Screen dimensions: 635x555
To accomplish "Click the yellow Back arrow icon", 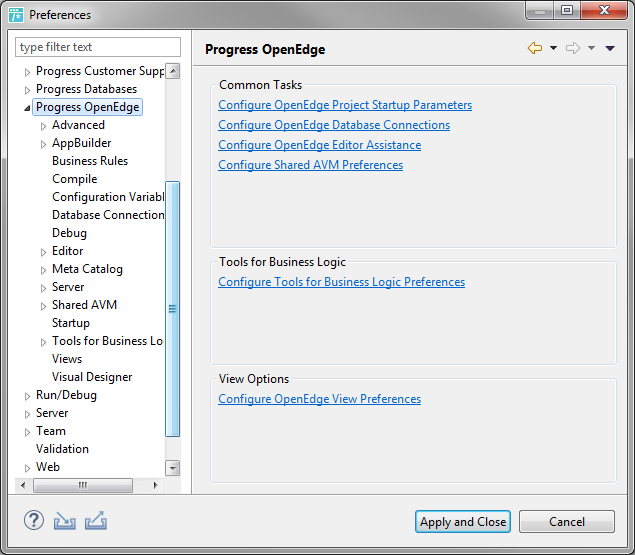I will (x=535, y=48).
